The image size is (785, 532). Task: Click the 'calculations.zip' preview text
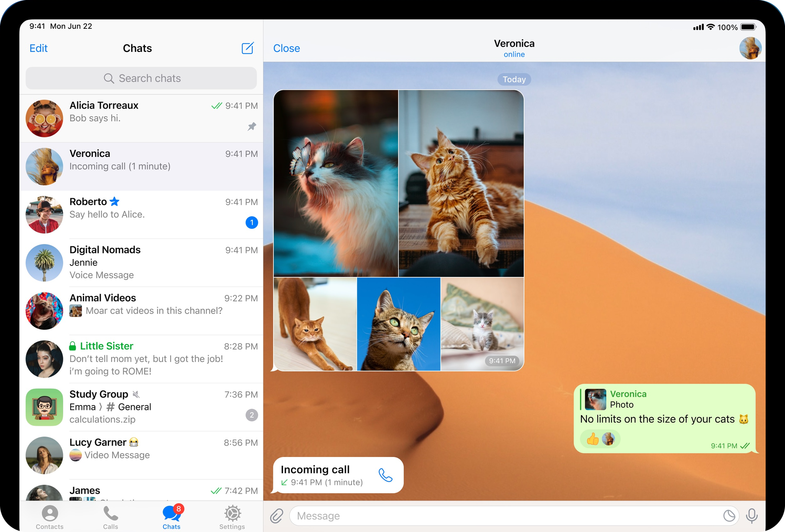[102, 419]
